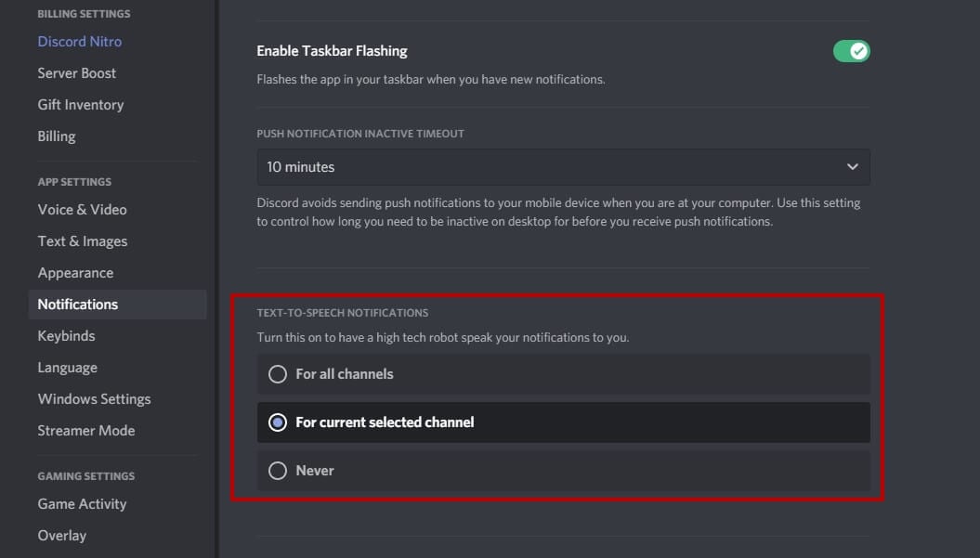Open Discord Nitro settings

point(80,42)
